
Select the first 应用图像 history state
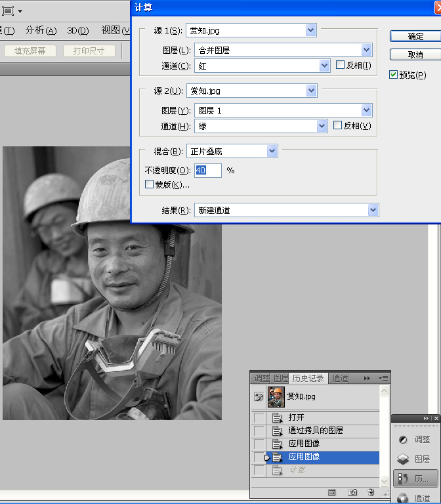[323, 444]
